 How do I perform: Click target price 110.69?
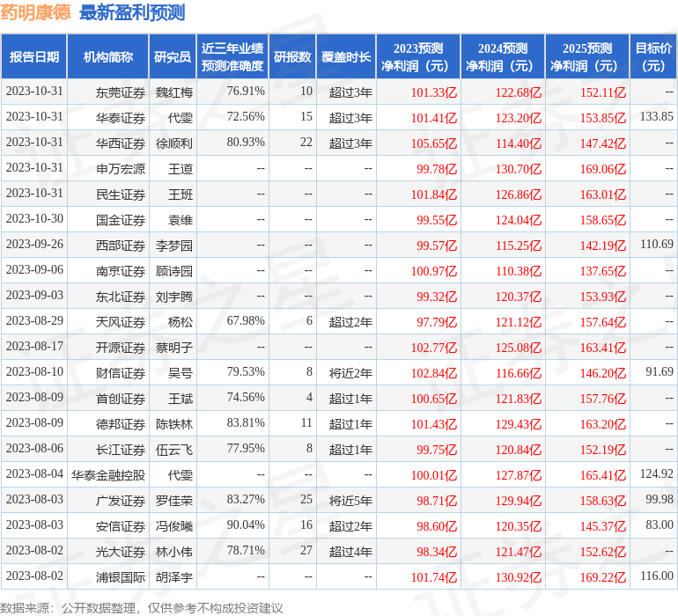(x=656, y=245)
